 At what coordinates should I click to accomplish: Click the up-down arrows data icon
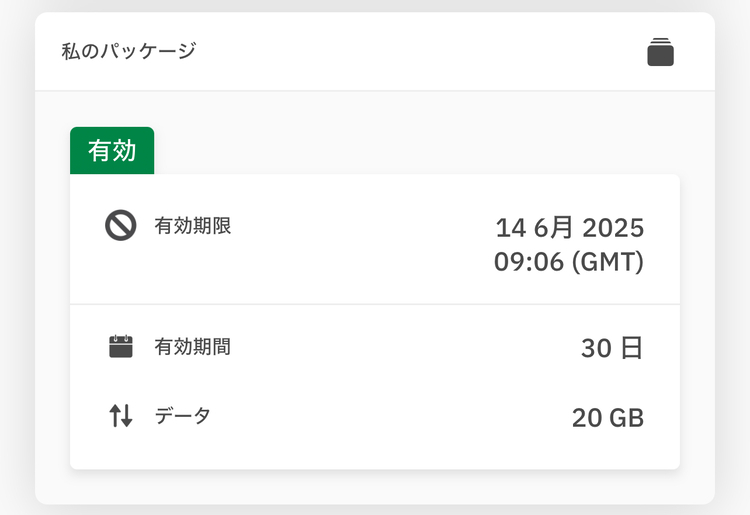(121, 416)
